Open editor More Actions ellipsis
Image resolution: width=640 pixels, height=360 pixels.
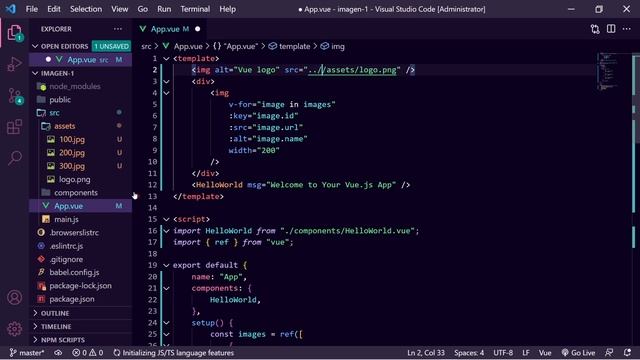click(x=627, y=29)
